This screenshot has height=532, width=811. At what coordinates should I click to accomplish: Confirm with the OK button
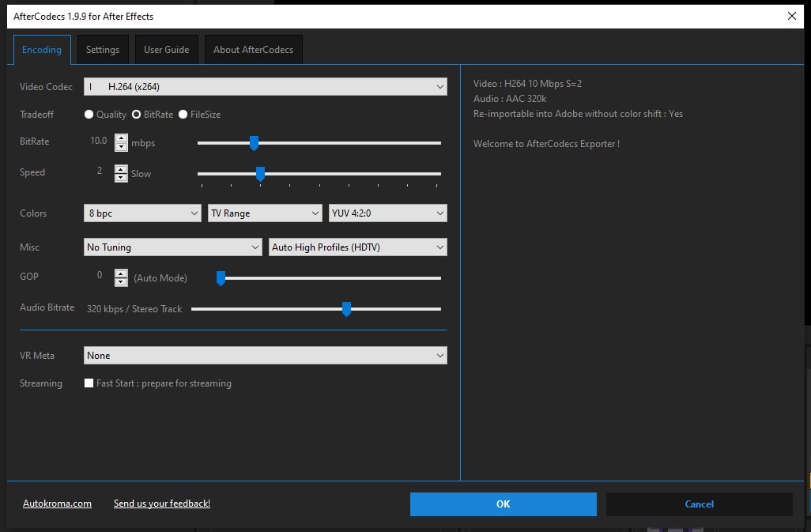504,504
